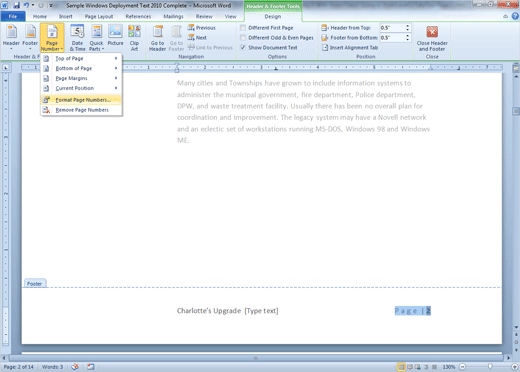Open the Undo history dropdown arrow

[33, 5]
